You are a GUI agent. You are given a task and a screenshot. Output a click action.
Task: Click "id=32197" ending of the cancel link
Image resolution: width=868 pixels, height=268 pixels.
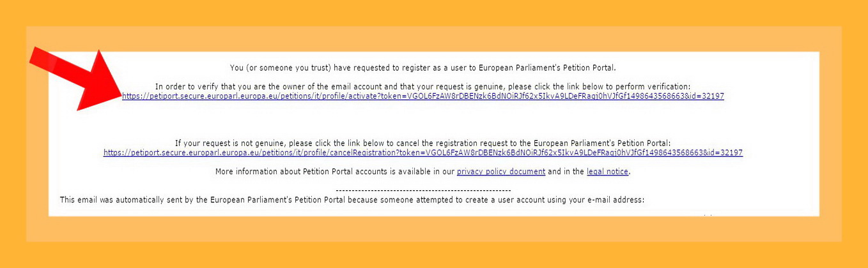point(725,153)
